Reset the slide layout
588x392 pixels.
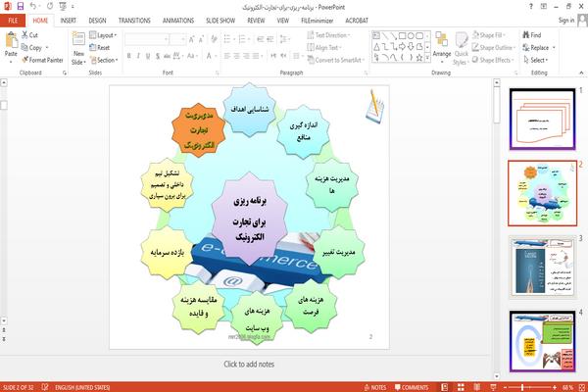(x=100, y=48)
